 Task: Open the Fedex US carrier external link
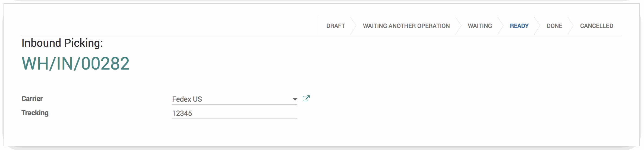(x=306, y=98)
